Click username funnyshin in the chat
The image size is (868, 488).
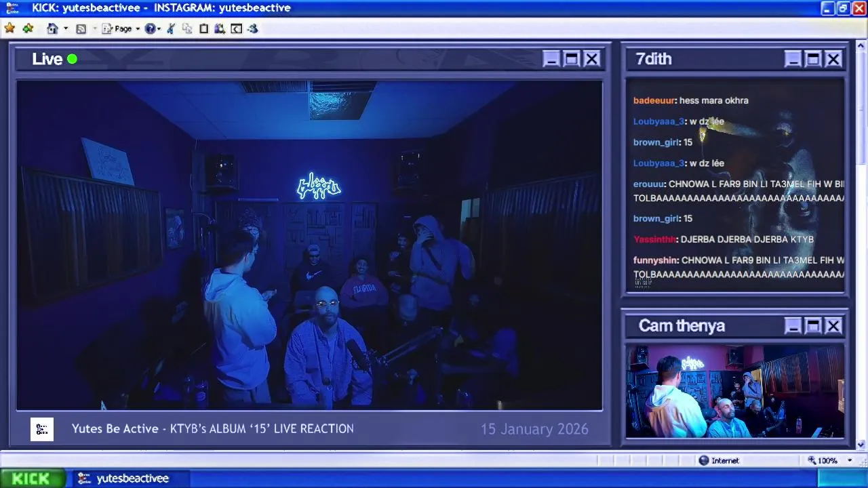pyautogui.click(x=655, y=260)
